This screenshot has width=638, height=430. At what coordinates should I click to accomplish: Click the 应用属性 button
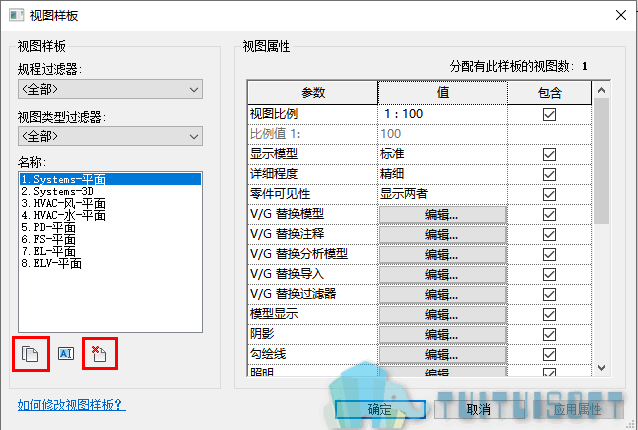click(x=577, y=409)
